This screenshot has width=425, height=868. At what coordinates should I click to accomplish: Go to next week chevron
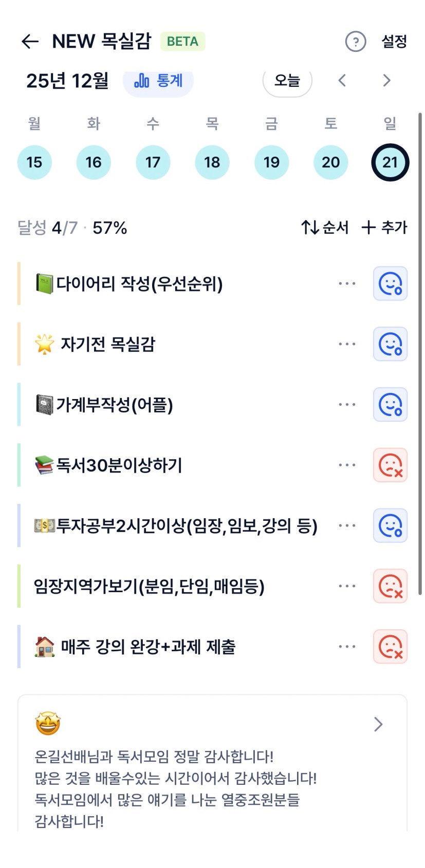(386, 81)
